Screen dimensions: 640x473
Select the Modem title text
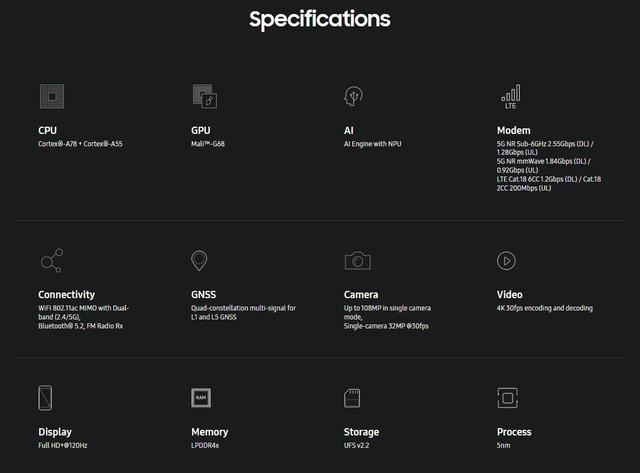(x=513, y=130)
